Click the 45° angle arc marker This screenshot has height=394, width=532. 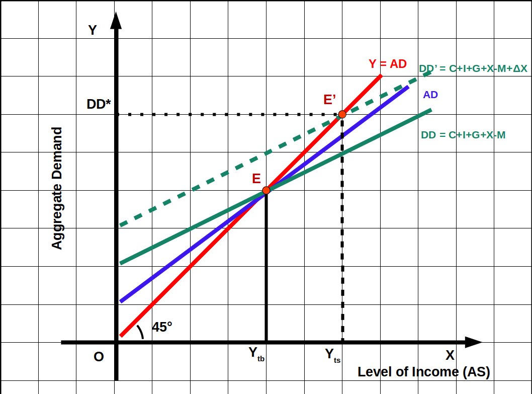click(x=141, y=331)
